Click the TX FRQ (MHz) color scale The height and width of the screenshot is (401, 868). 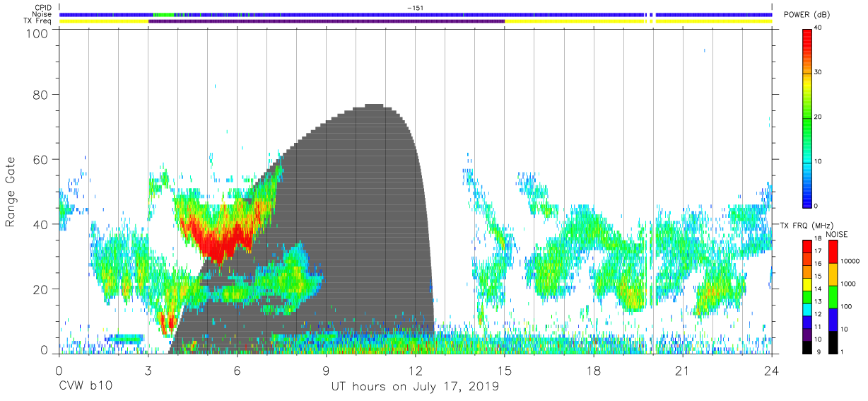(x=807, y=296)
